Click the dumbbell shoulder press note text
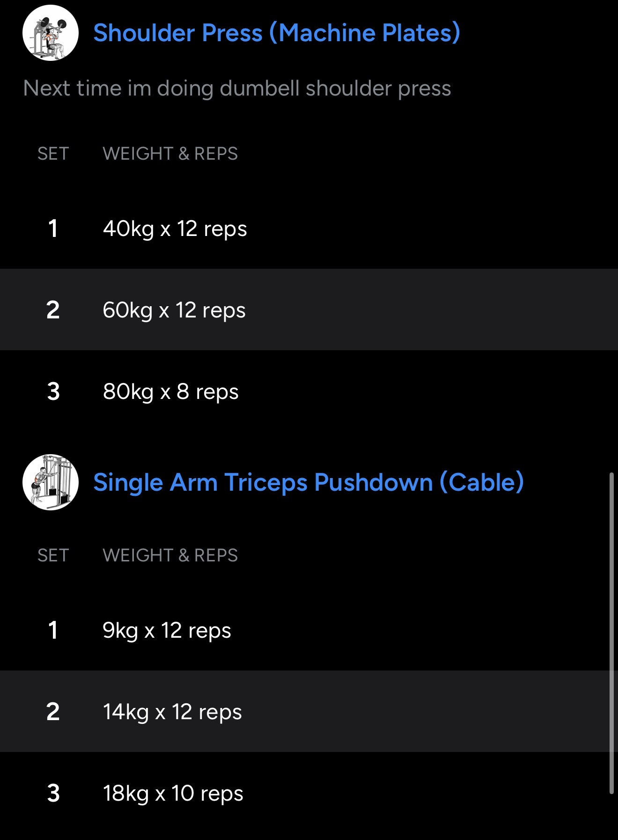Image resolution: width=618 pixels, height=840 pixels. point(237,88)
